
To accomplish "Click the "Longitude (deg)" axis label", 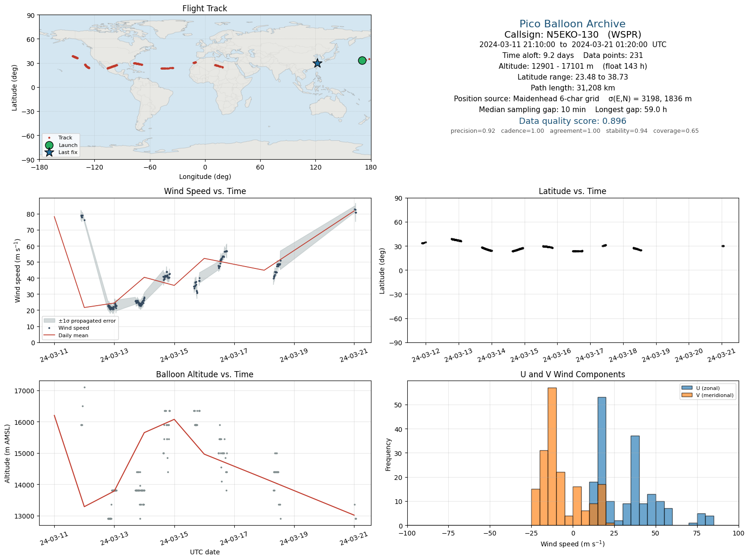I will pyautogui.click(x=205, y=177).
